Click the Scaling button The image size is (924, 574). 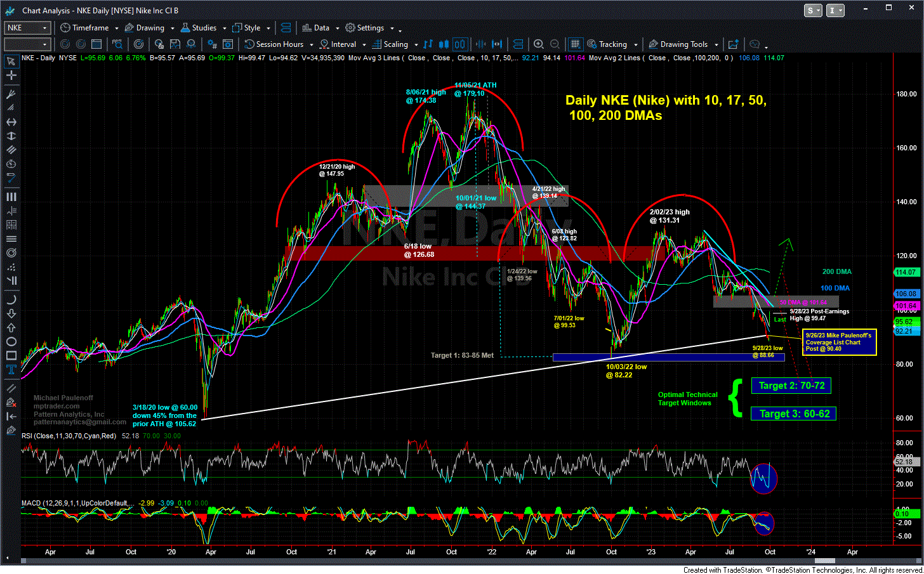point(390,44)
